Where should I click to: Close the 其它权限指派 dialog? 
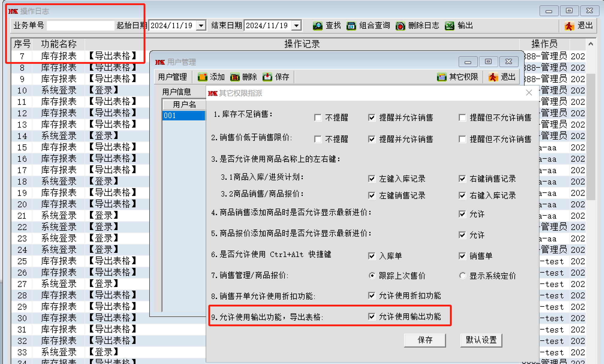click(x=529, y=93)
